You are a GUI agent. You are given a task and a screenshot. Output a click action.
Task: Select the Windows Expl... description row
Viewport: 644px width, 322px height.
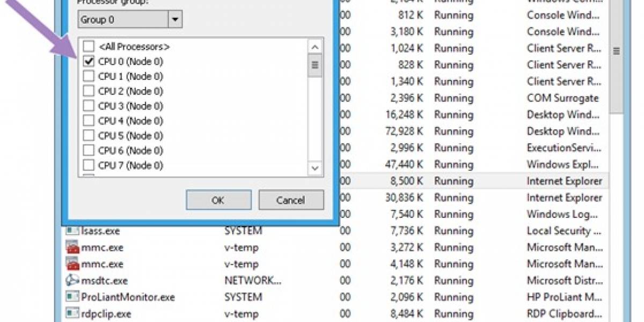click(562, 164)
